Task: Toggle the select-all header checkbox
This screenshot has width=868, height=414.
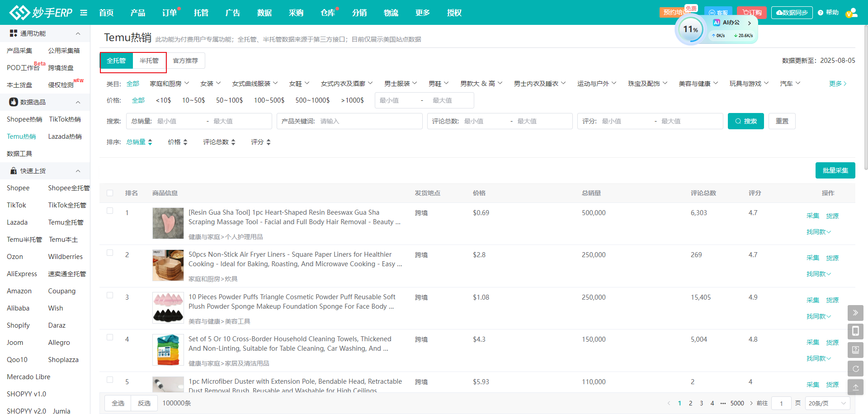Action: coord(110,193)
